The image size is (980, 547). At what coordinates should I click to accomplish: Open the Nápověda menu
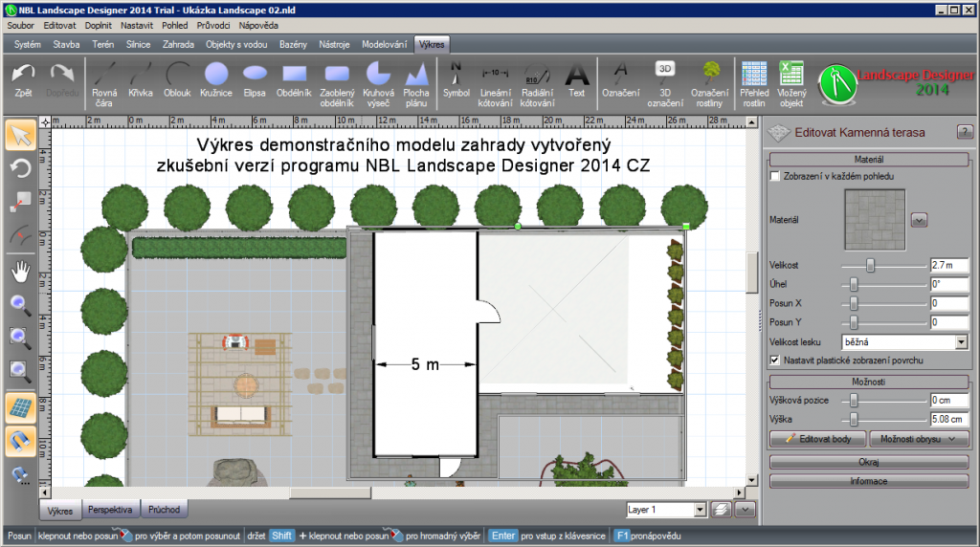(x=258, y=26)
